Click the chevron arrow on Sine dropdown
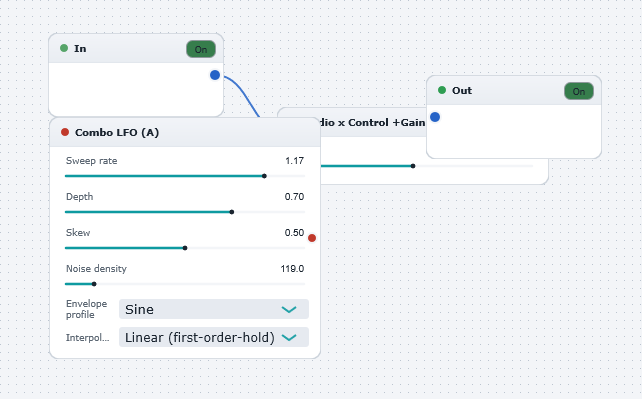642x399 pixels. [289, 309]
